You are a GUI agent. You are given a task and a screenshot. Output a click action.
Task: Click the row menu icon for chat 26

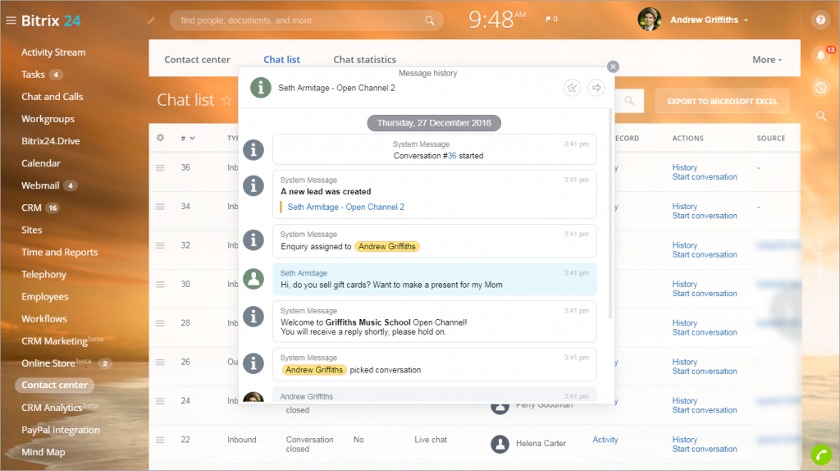160,362
